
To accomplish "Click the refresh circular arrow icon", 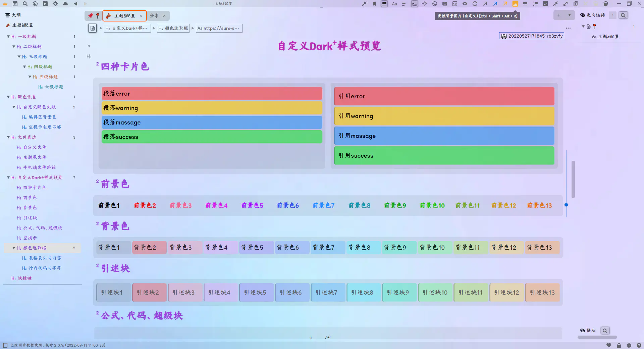I will 475,4.
